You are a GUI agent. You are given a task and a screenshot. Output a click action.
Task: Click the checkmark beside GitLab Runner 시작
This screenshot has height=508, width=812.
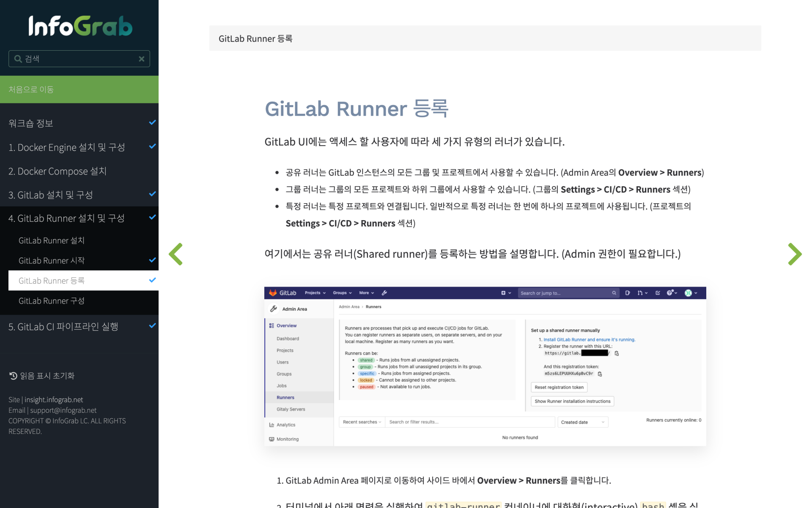tap(153, 260)
